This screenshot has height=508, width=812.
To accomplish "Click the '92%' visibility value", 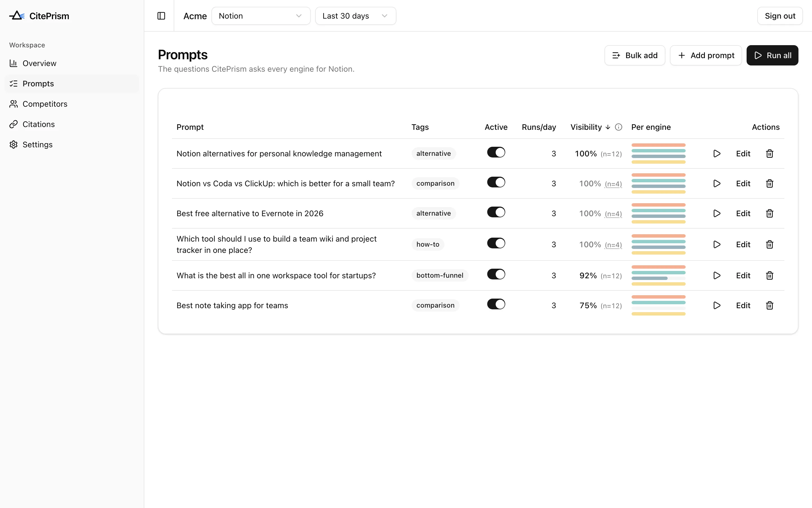I will 588,275.
